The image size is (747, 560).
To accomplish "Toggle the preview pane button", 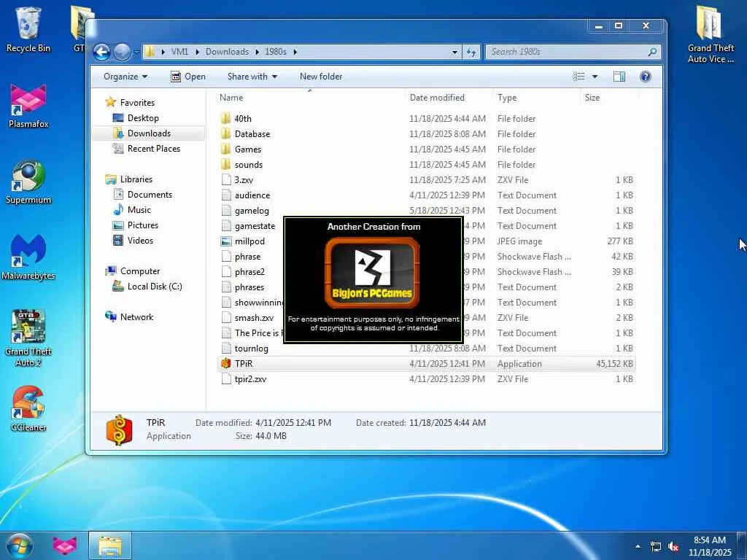I will pos(619,77).
